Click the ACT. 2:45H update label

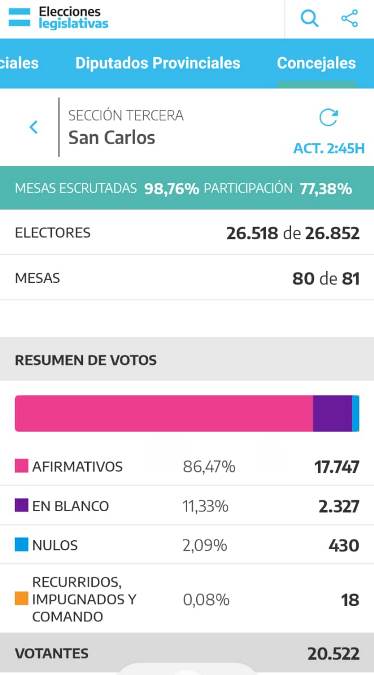coord(329,149)
